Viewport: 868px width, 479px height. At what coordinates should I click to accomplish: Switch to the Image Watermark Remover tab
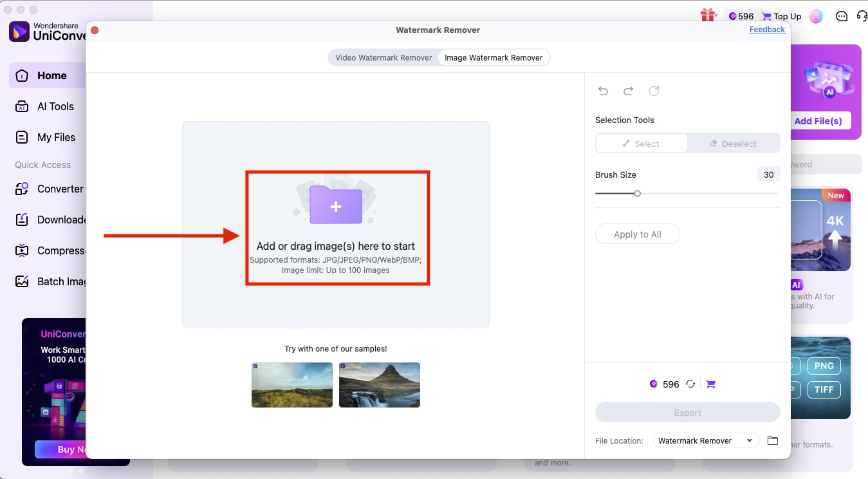pyautogui.click(x=494, y=57)
